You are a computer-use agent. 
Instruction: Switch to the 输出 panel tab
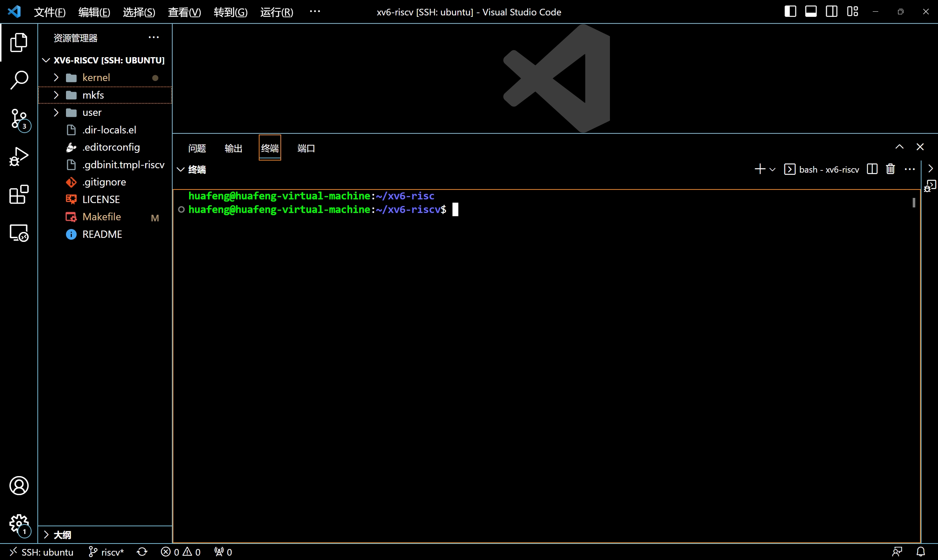pos(233,148)
